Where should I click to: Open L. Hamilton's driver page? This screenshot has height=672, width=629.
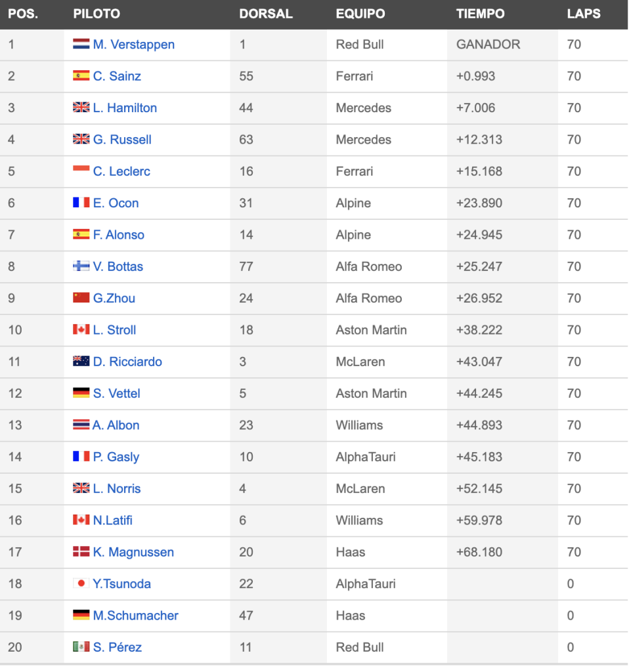[125, 108]
